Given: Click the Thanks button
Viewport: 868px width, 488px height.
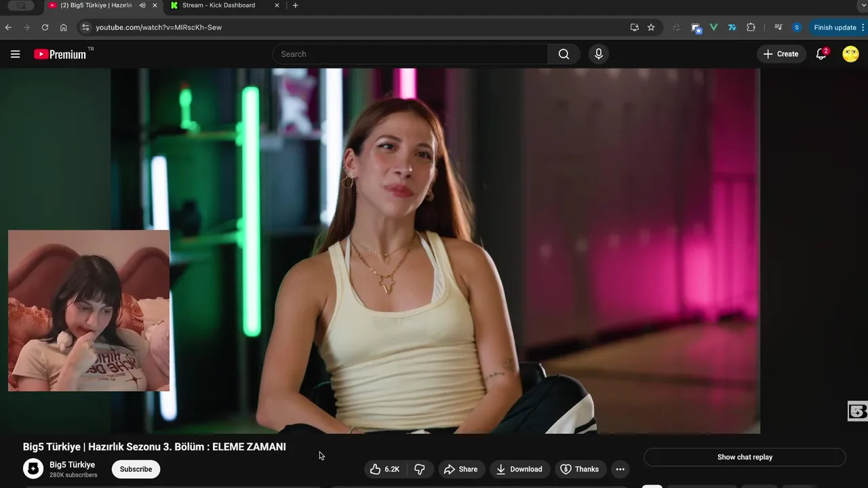Looking at the screenshot, I should (x=580, y=469).
